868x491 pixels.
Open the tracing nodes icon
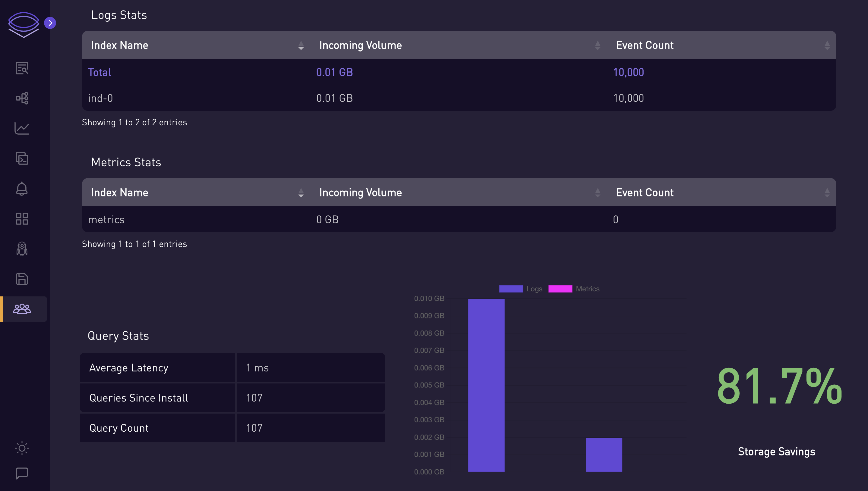click(x=22, y=98)
